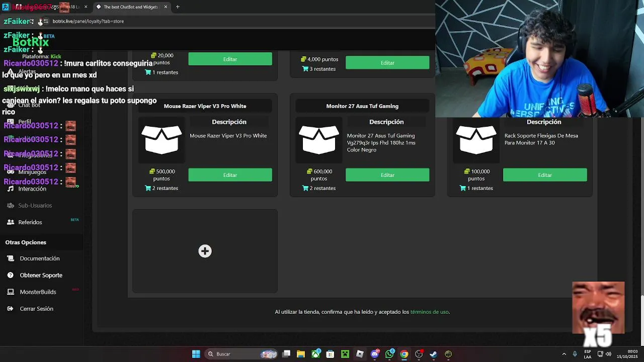Click the Sub-Usuarios gear icon
The image size is (644, 362).
pos(11,205)
